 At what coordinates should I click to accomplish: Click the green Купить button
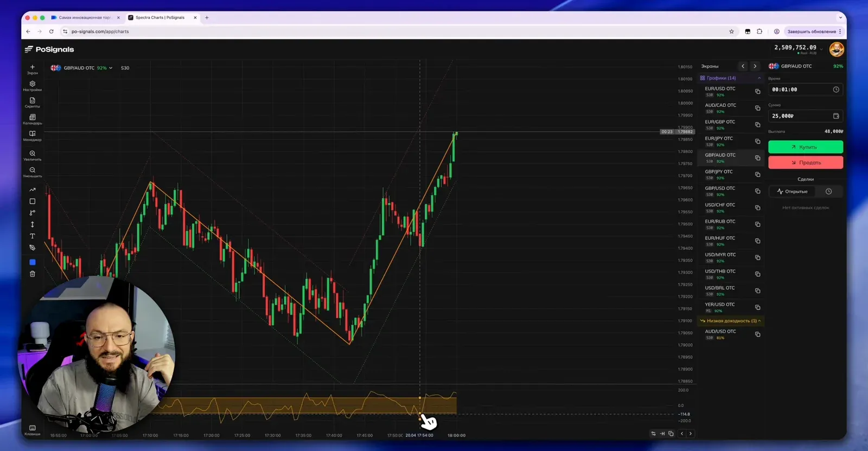click(806, 147)
